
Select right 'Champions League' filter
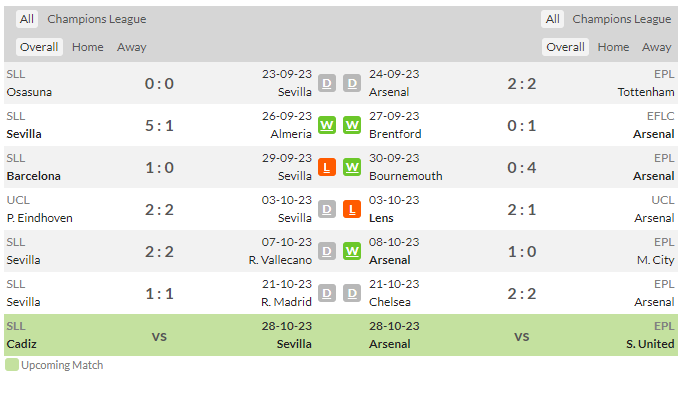pyautogui.click(x=622, y=19)
